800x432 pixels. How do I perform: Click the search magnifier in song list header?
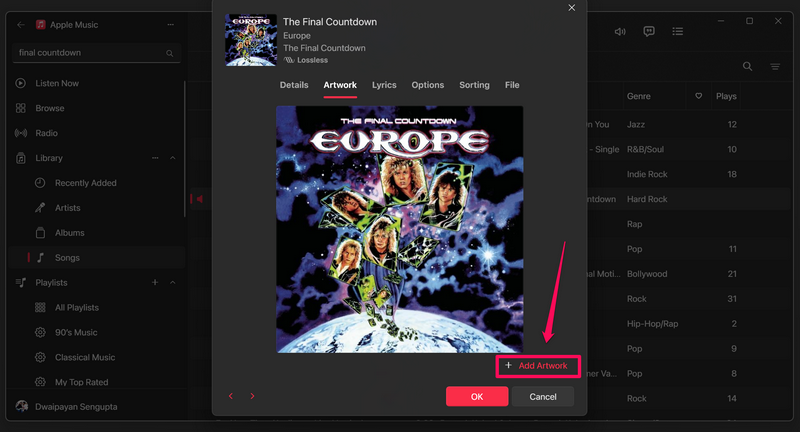[747, 66]
